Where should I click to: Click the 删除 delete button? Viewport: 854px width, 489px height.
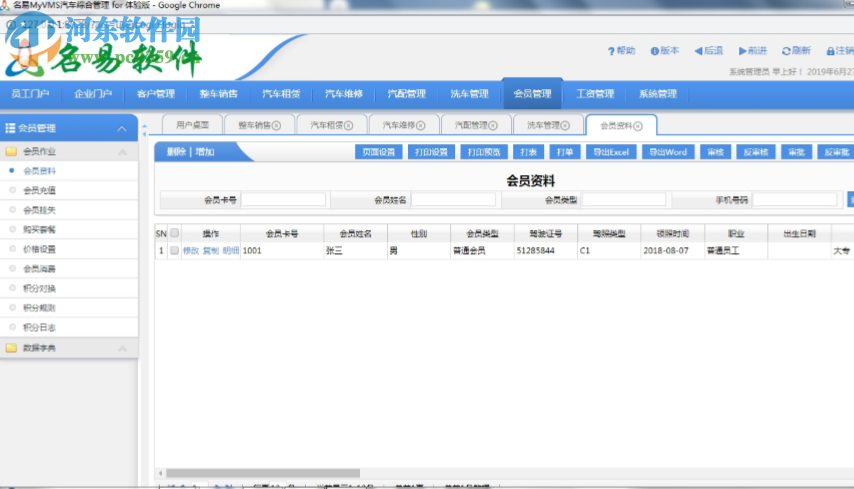tap(176, 152)
